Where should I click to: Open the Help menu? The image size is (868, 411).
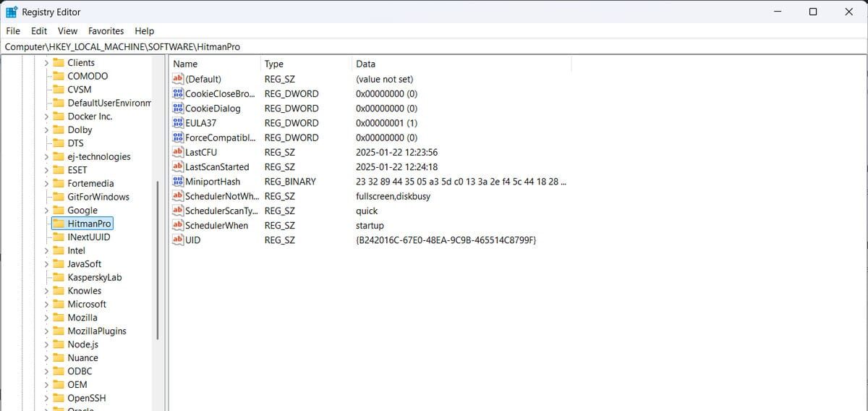[x=145, y=31]
